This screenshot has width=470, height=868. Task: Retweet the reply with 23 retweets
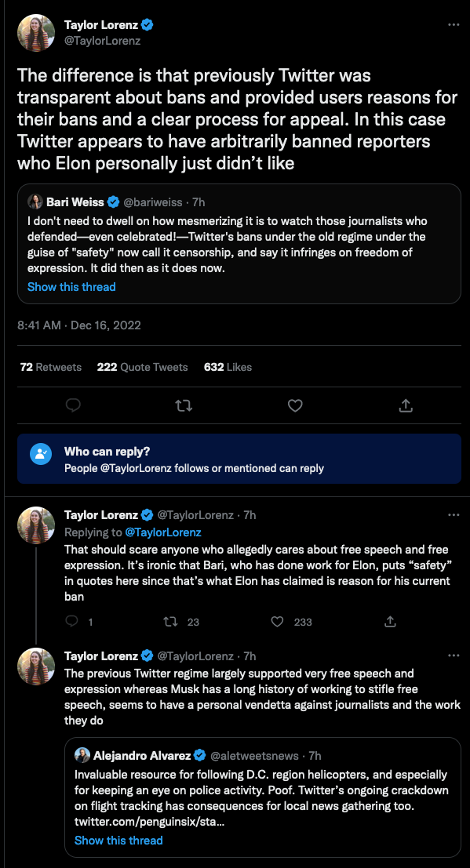pos(171,622)
